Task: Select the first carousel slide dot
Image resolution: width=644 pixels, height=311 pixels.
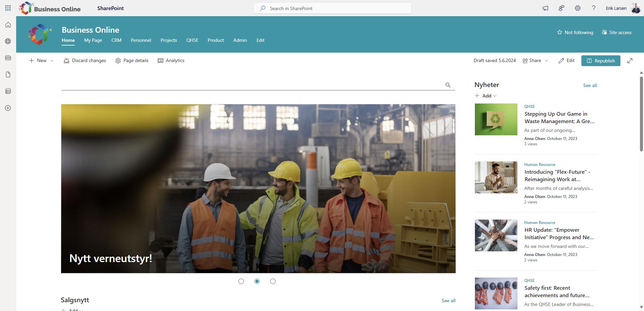Action: [241, 281]
